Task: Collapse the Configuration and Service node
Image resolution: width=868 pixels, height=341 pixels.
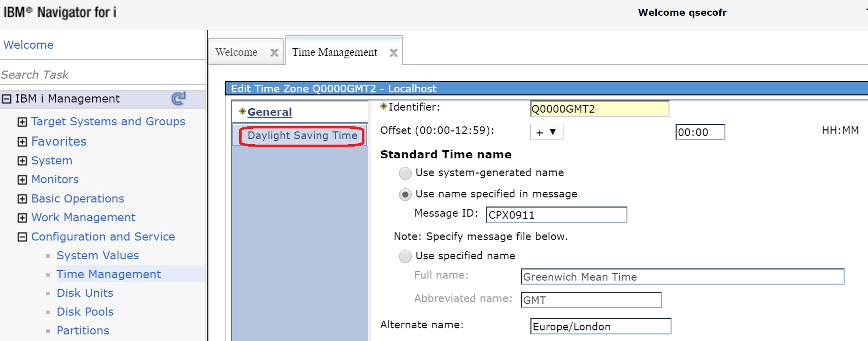Action: click(x=22, y=237)
